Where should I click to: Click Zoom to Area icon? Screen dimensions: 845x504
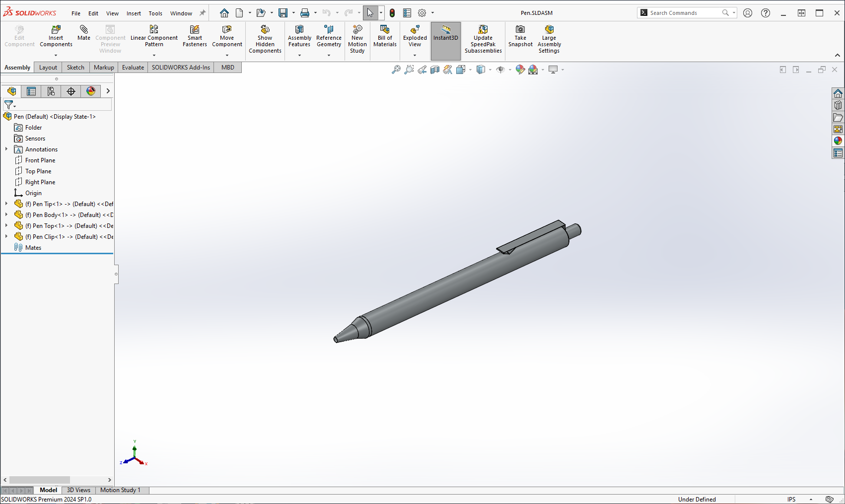[409, 70]
